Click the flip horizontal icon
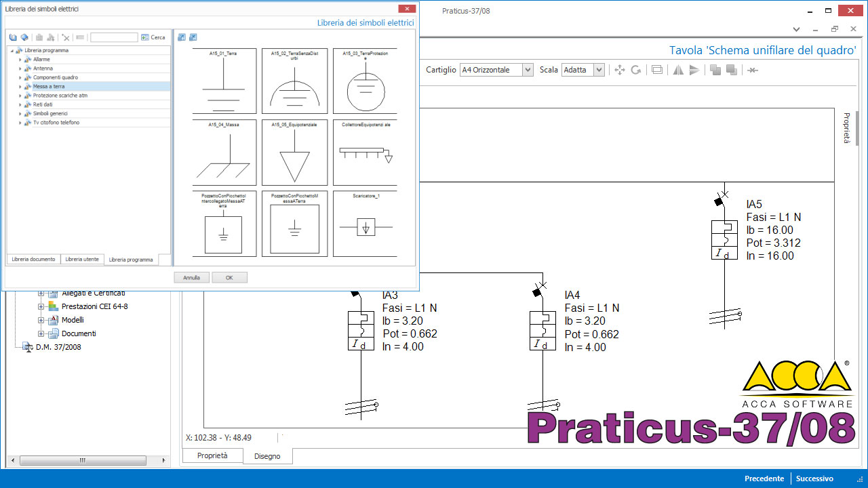This screenshot has width=868, height=488. click(677, 70)
